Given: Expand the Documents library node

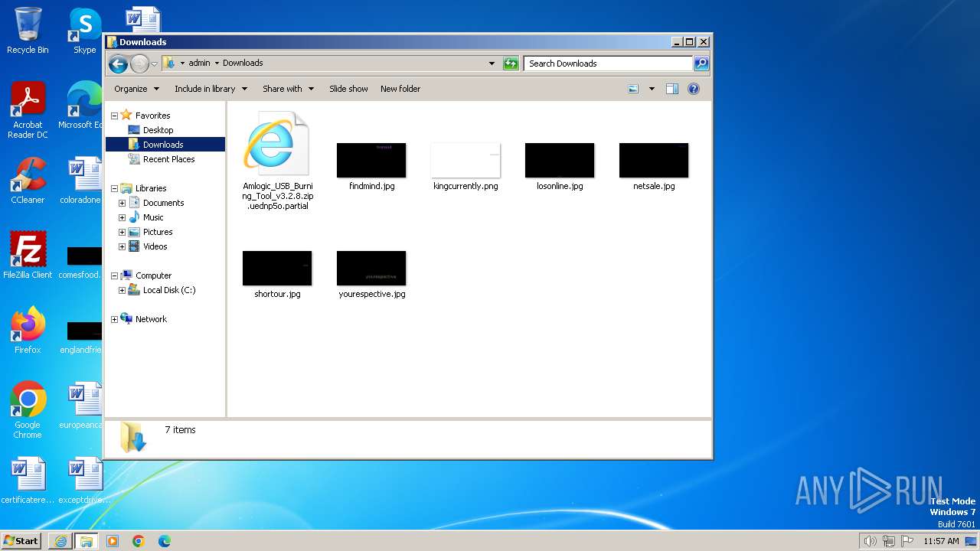Looking at the screenshot, I should click(122, 203).
